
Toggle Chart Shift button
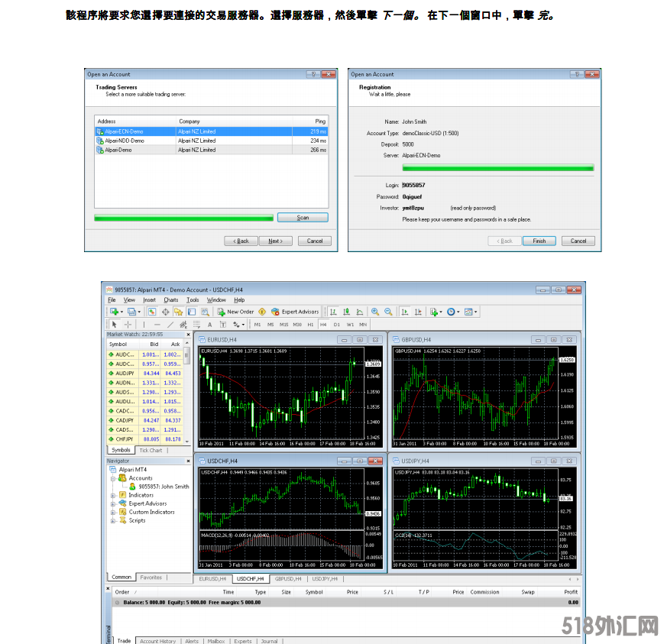(x=418, y=312)
